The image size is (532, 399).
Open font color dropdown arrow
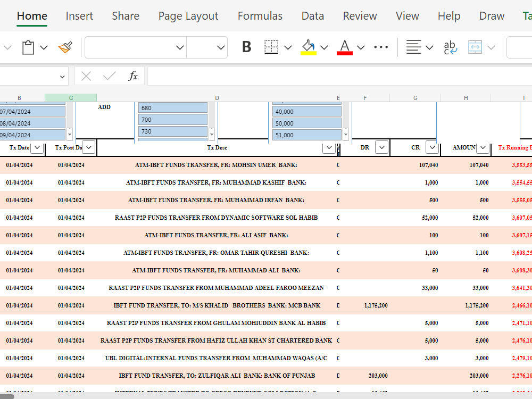tap(361, 47)
